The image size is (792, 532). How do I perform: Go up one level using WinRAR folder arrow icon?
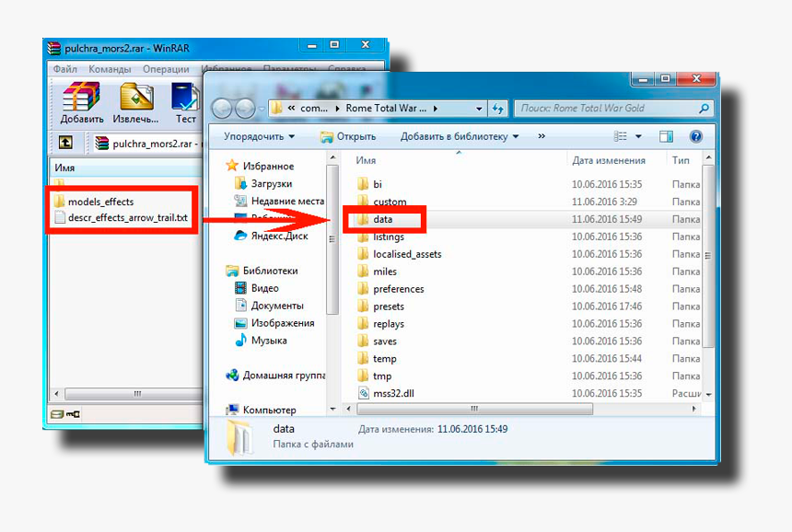[64, 143]
